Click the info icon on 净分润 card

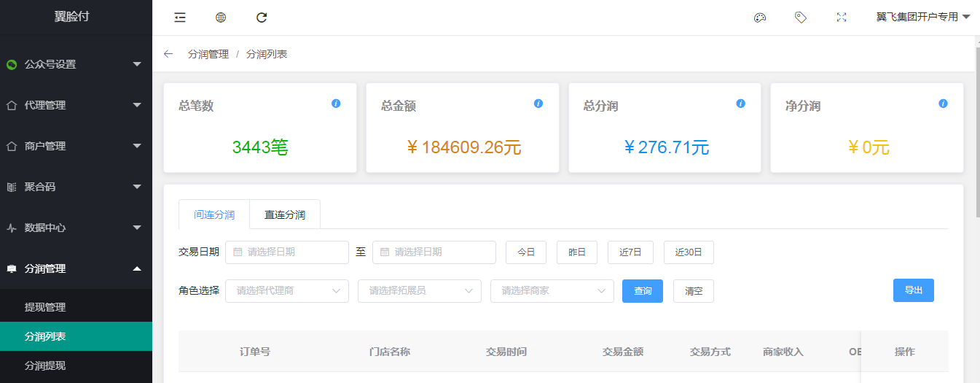pos(943,104)
